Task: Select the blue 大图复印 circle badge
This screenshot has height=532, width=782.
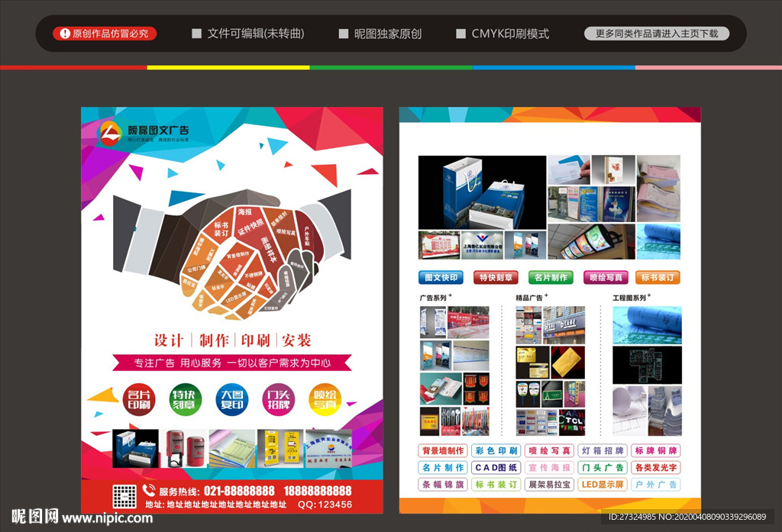Action: pos(232,399)
